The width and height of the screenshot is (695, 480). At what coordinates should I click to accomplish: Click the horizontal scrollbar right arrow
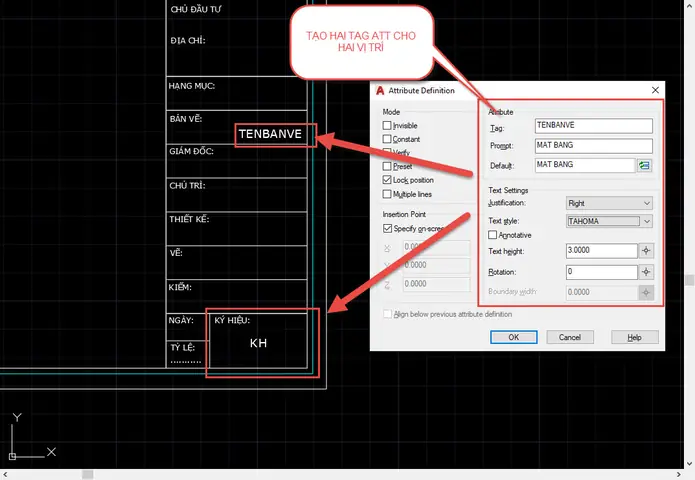(x=679, y=475)
